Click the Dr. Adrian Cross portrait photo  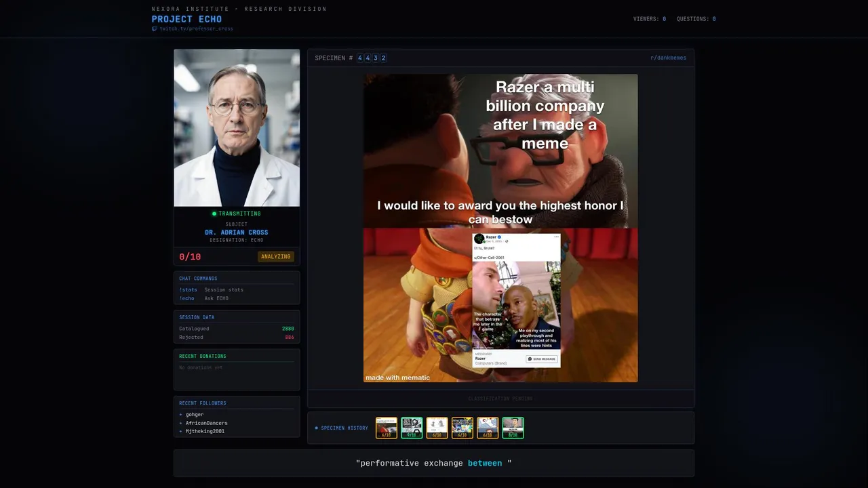(237, 127)
